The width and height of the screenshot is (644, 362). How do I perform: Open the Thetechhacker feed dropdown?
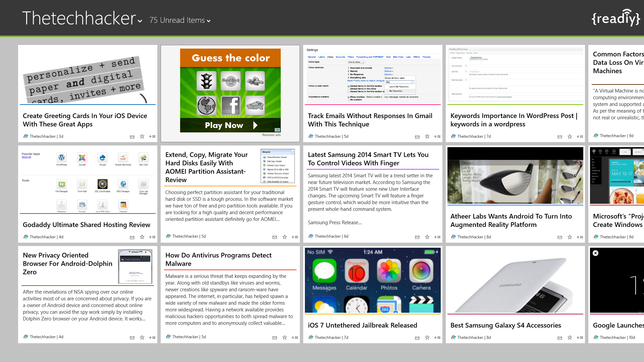(82, 18)
